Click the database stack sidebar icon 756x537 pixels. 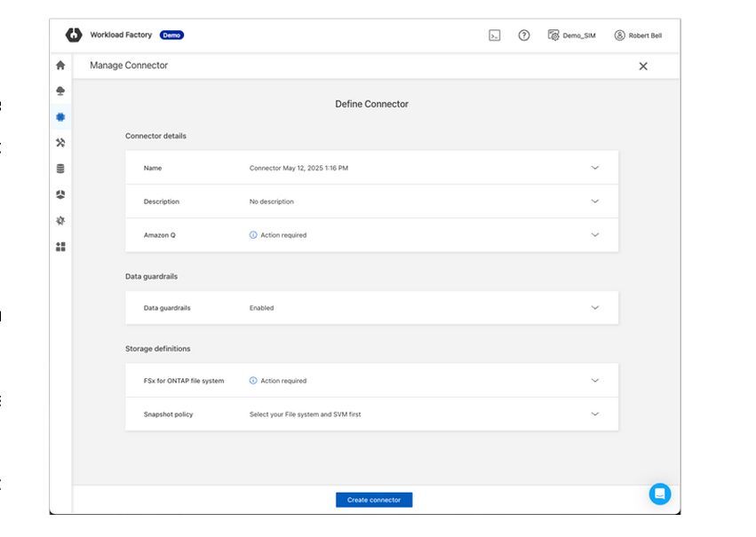[x=60, y=169]
